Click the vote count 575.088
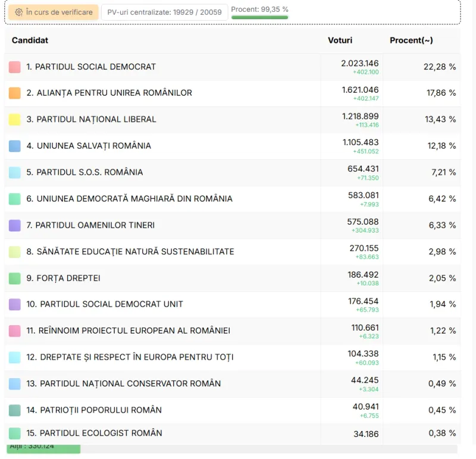Viewport: 476px width, 459px height. click(363, 222)
